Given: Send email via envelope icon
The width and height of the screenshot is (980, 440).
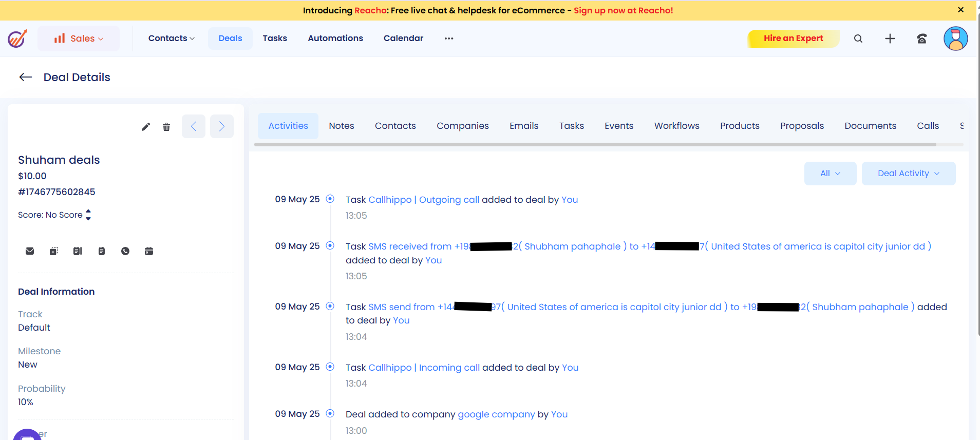Looking at the screenshot, I should [x=30, y=251].
